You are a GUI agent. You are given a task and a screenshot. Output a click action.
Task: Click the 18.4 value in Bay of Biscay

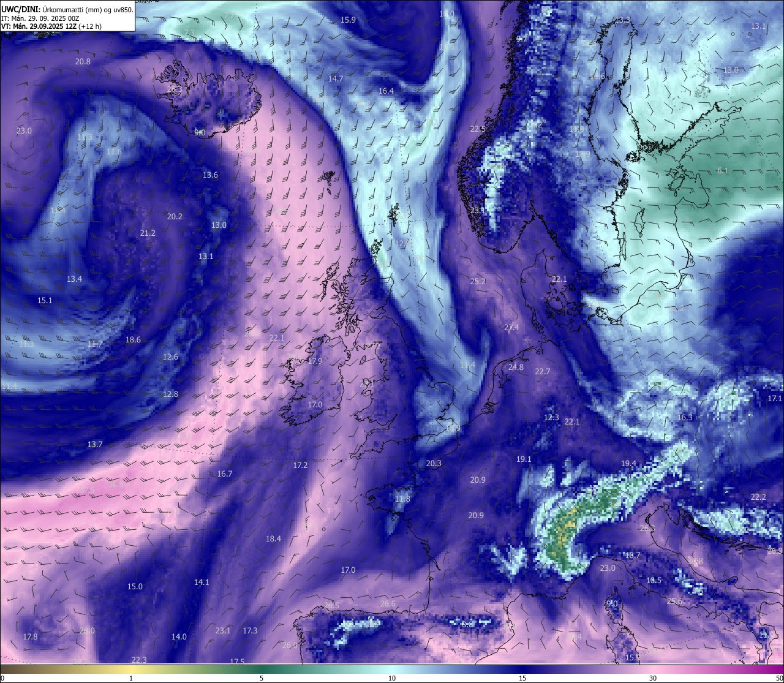(273, 538)
